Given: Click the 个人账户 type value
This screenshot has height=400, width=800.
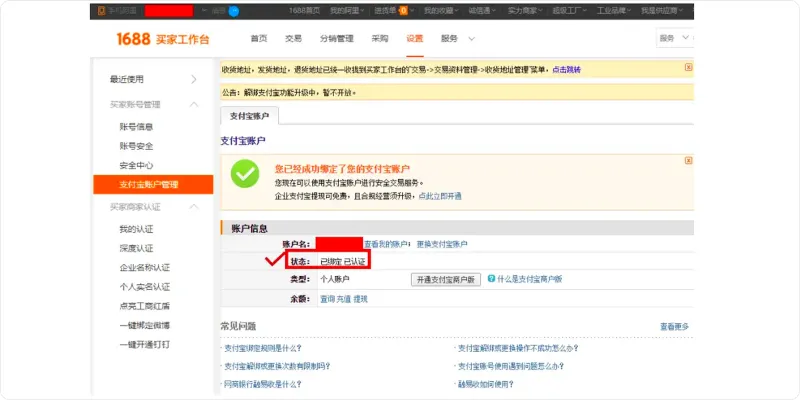Looking at the screenshot, I should [335, 280].
